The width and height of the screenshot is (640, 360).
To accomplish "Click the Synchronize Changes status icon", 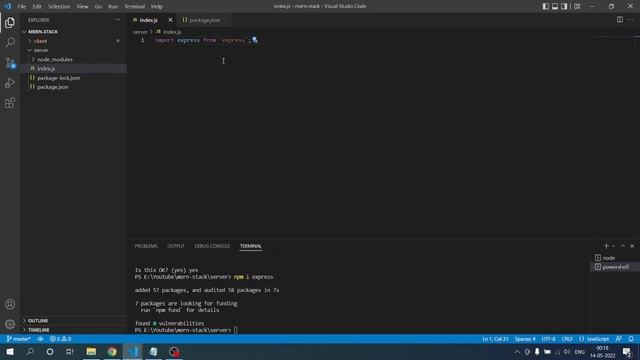I will pyautogui.click(x=40, y=339).
